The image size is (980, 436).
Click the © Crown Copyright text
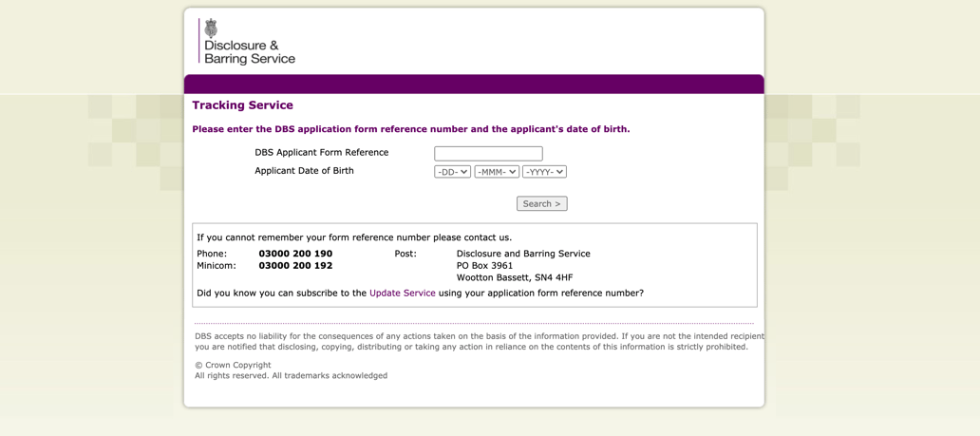point(233,366)
